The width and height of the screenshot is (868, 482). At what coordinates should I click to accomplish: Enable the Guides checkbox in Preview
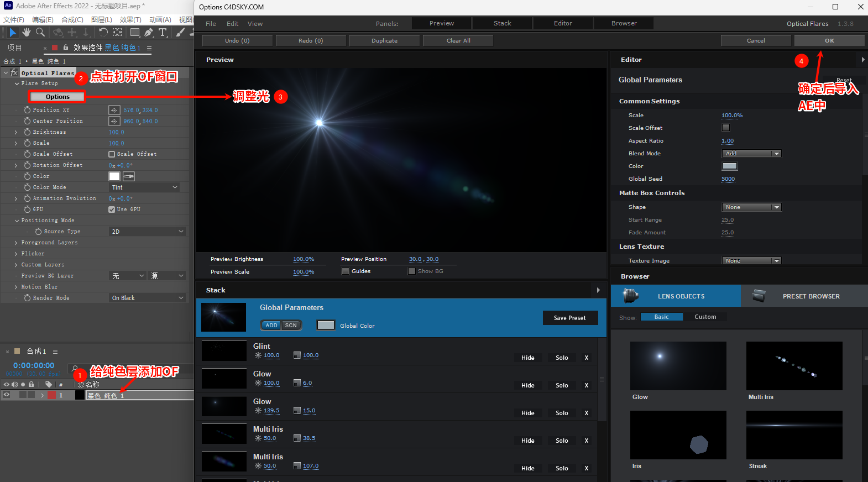coord(346,271)
